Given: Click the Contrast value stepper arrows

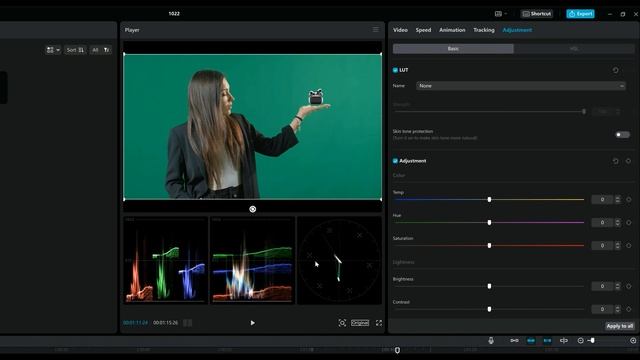Looking at the screenshot, I should [618, 309].
